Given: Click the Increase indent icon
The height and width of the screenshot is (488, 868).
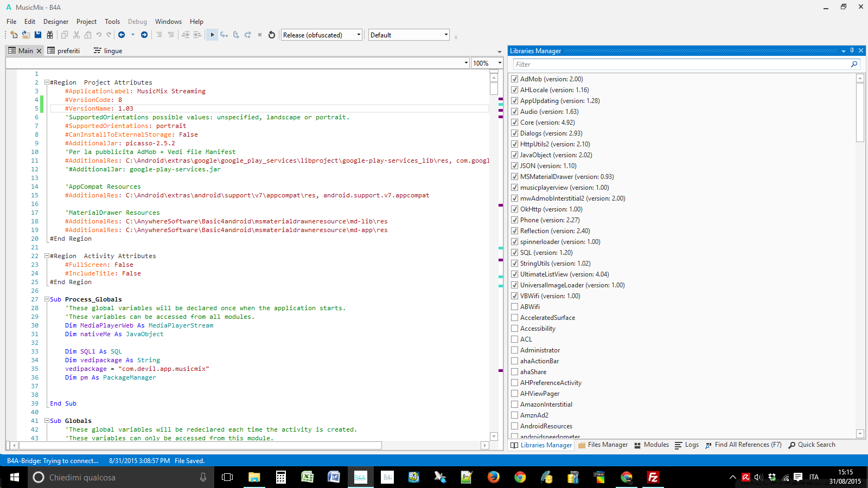Looking at the screenshot, I should point(197,35).
